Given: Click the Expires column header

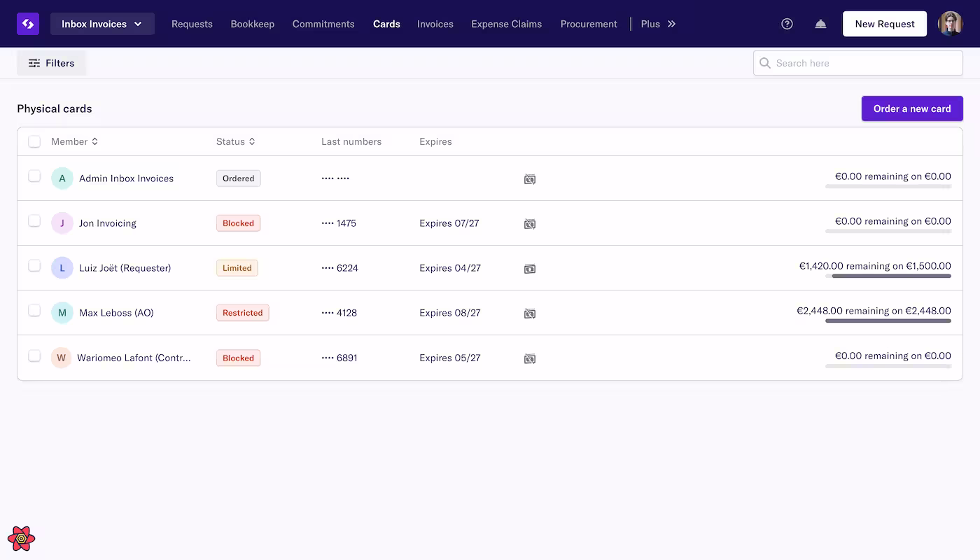Looking at the screenshot, I should pyautogui.click(x=435, y=141).
